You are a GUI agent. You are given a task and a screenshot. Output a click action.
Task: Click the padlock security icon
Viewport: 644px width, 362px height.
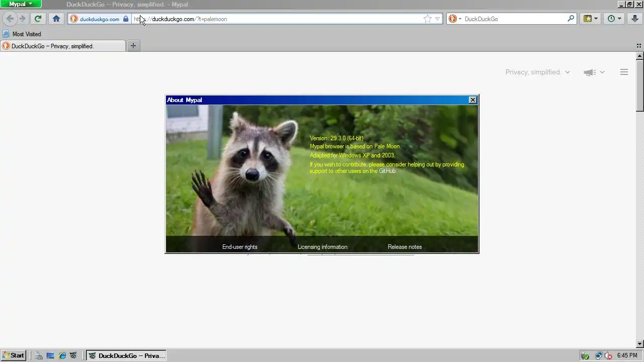[x=126, y=19]
